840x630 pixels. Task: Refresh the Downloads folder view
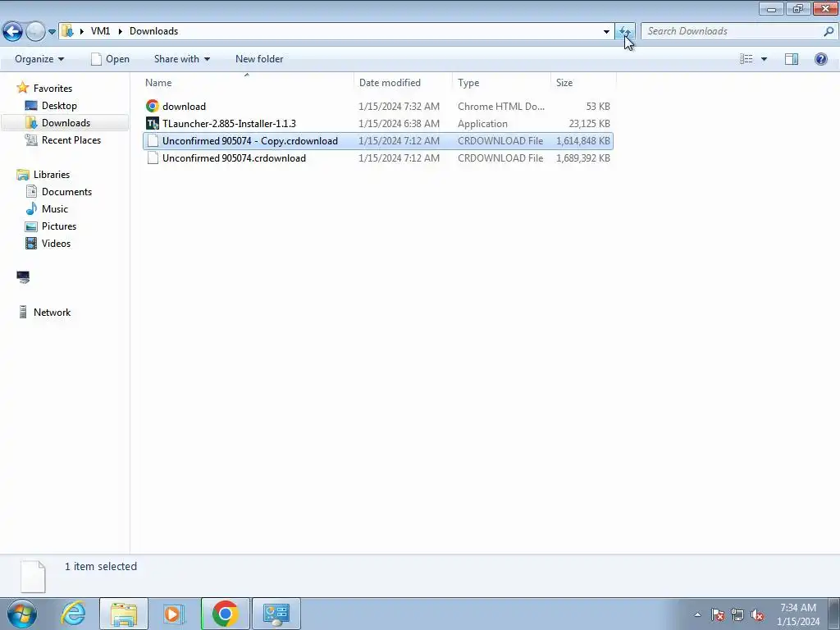[x=624, y=32]
